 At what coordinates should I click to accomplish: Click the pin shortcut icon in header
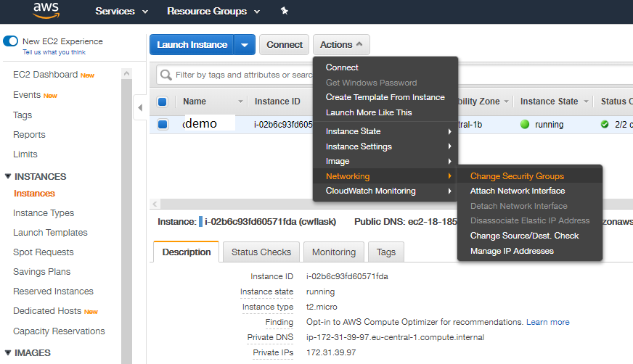[x=285, y=11]
